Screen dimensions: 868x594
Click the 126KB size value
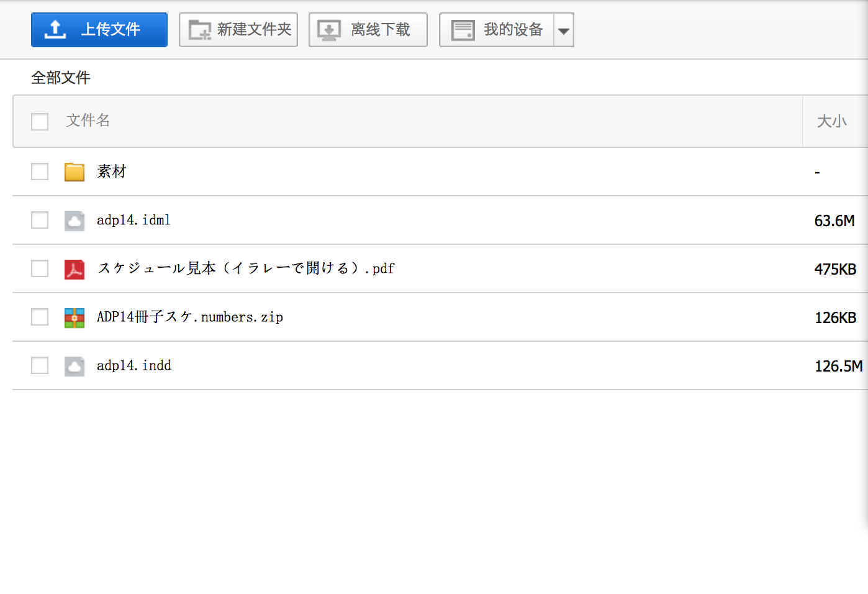click(835, 318)
